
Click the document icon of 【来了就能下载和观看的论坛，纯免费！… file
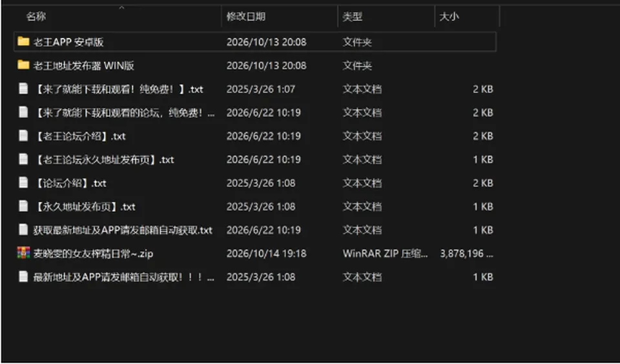point(23,112)
